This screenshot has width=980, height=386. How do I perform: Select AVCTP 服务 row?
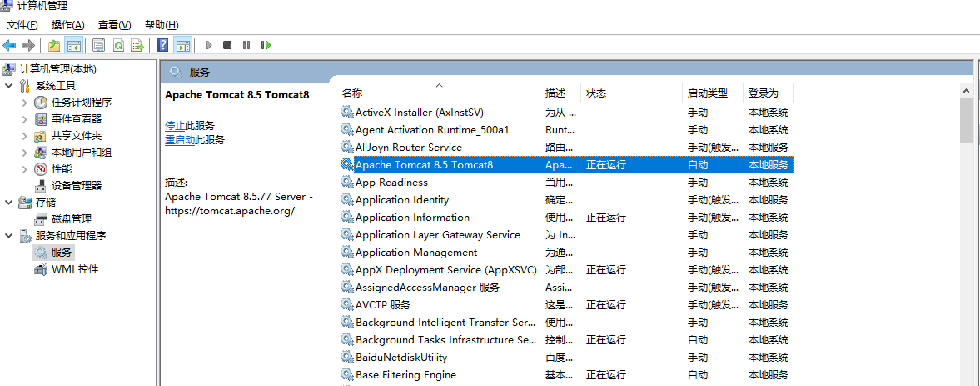point(566,305)
